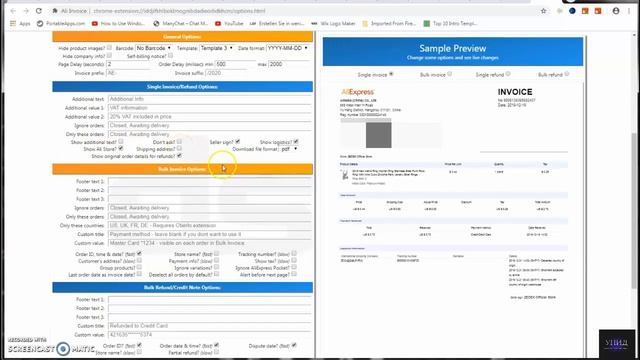640x360 pixels.
Task: Click the Page Delay seconds field
Action: click(x=128, y=64)
